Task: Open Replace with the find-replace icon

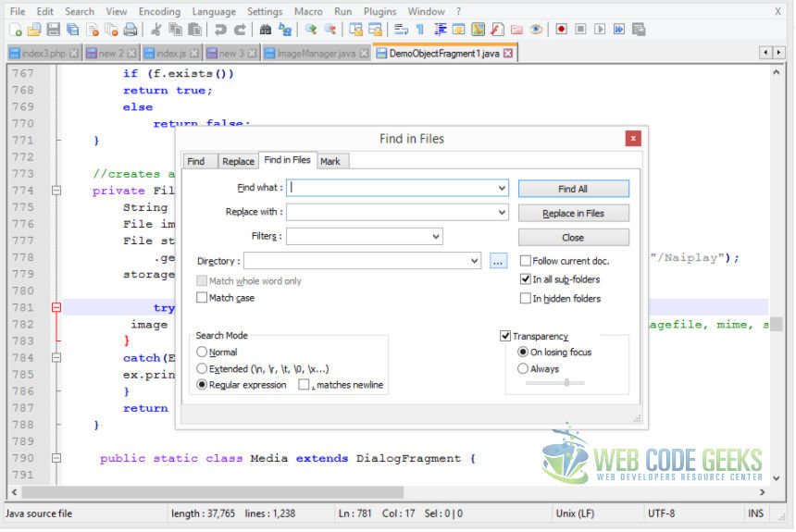Action: 285,30
